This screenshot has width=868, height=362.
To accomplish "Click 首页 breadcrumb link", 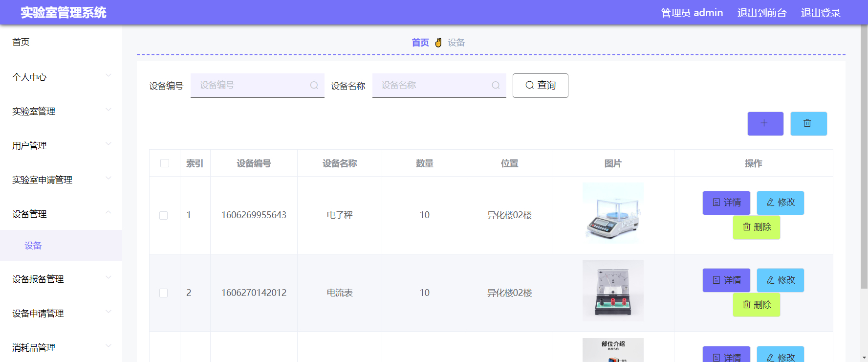I will tap(420, 43).
